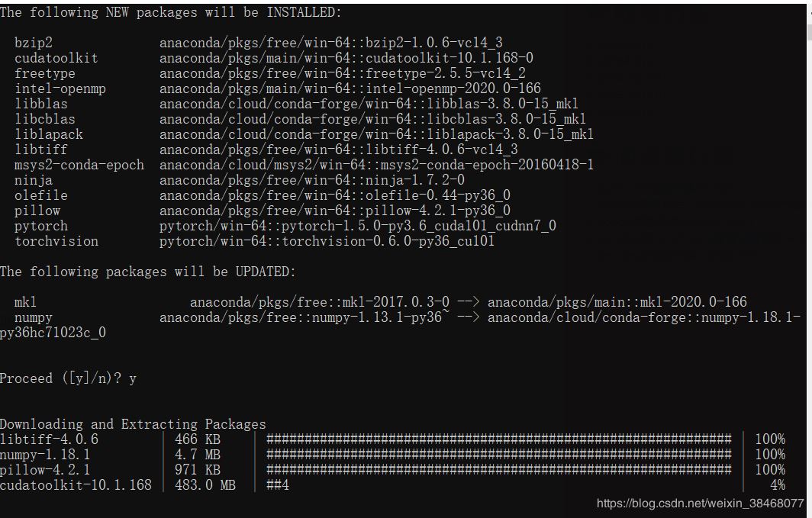Click the pytorch package name
Viewport: 812px width, 518px height.
coord(41,226)
